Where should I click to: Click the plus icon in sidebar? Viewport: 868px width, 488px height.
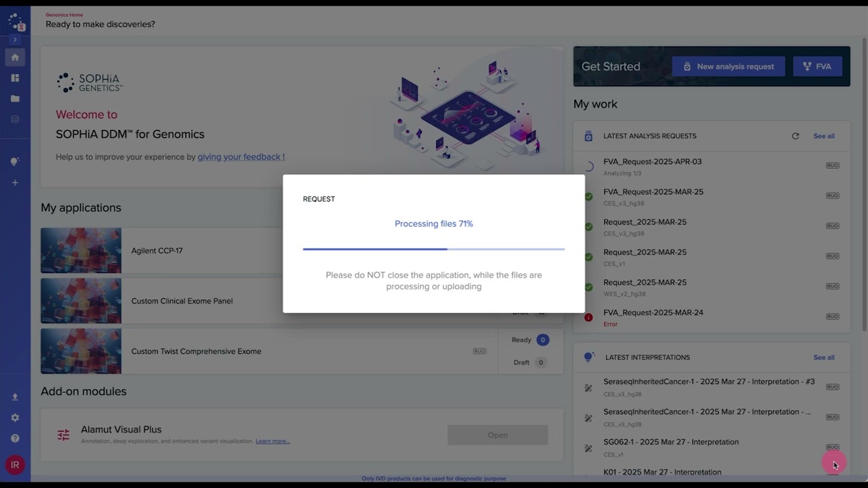pyautogui.click(x=15, y=182)
